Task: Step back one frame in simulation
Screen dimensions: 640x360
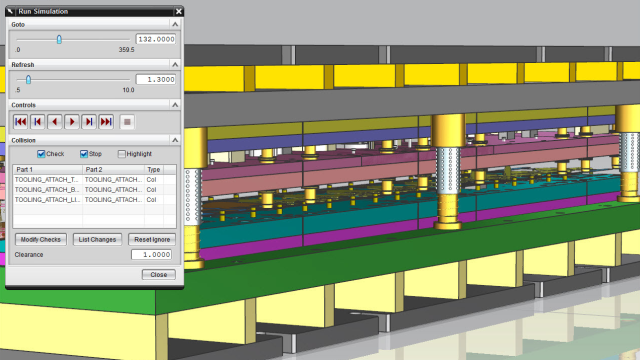Action: 38,122
